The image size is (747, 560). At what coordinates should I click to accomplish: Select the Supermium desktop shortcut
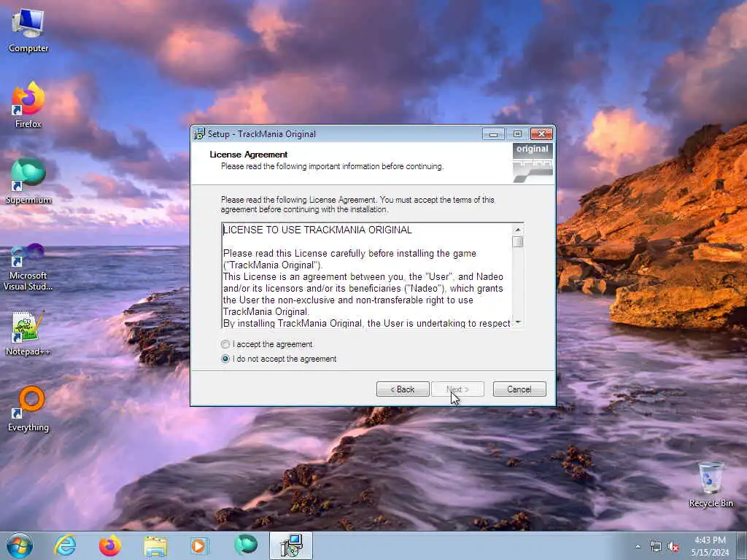click(28, 182)
